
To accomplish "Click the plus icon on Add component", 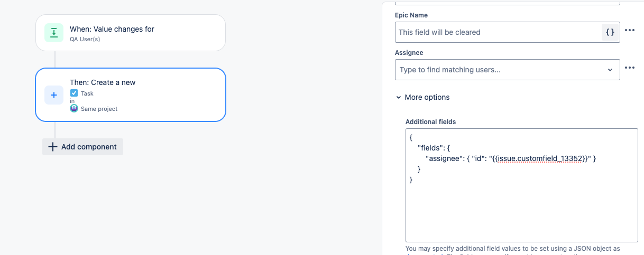I will 52,147.
